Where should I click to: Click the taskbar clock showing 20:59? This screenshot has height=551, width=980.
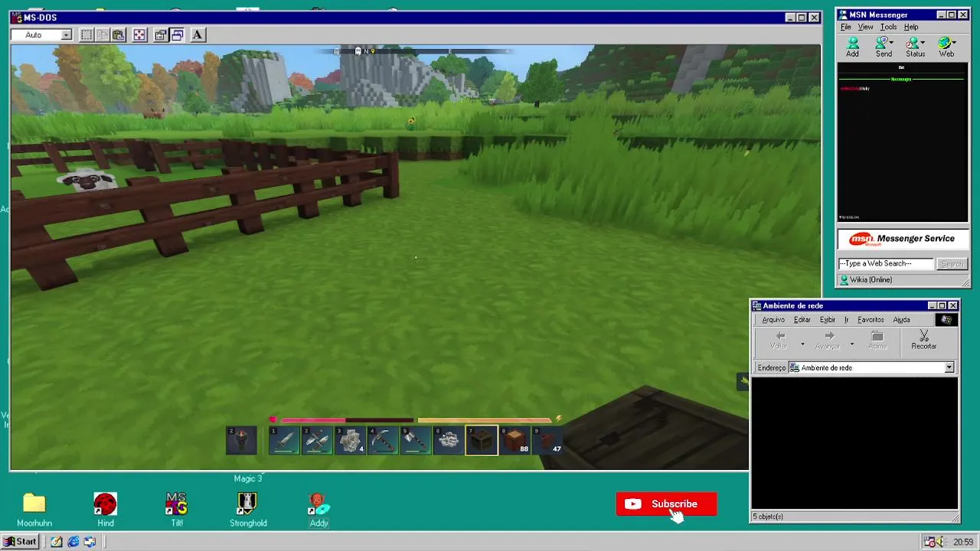coord(963,543)
